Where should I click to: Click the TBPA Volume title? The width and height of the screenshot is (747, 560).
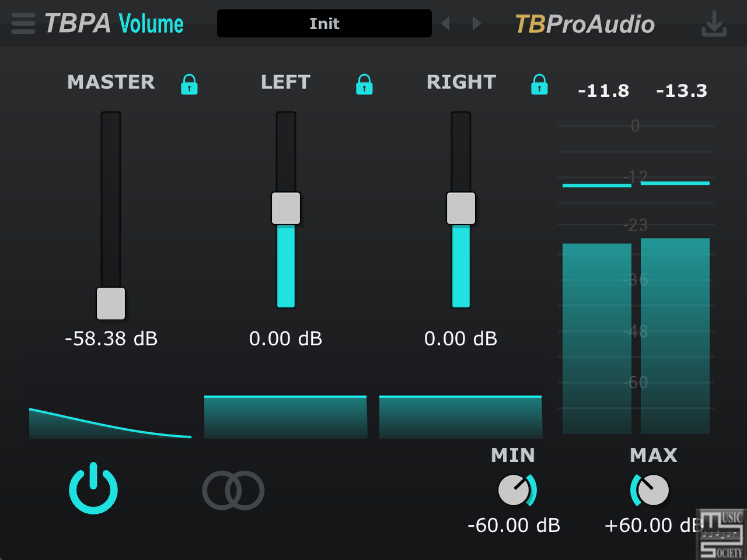click(114, 23)
